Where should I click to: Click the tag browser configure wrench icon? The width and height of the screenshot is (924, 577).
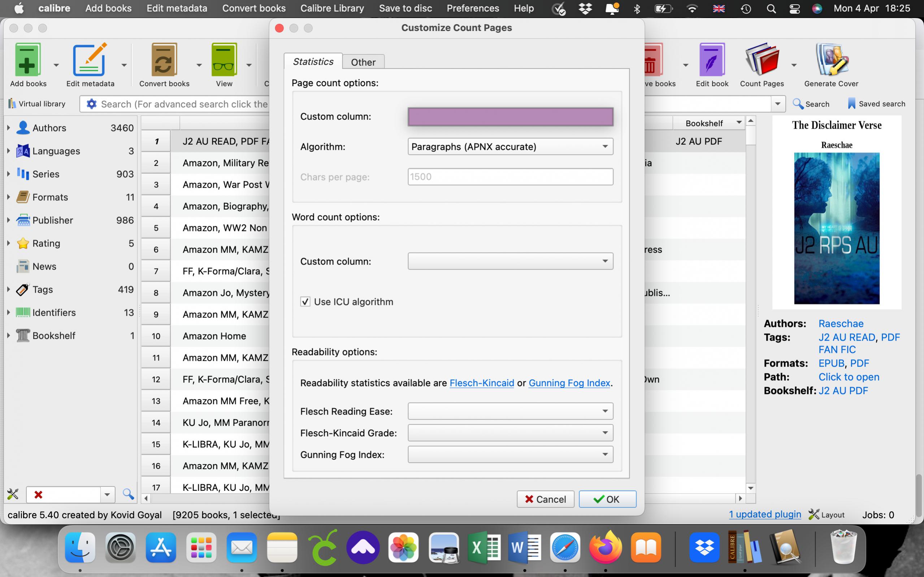coord(13,495)
